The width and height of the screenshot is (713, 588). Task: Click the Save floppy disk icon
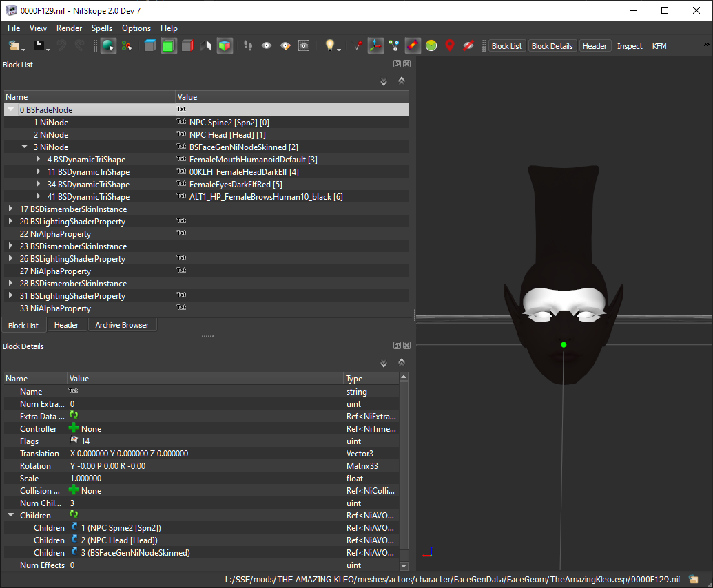click(39, 46)
